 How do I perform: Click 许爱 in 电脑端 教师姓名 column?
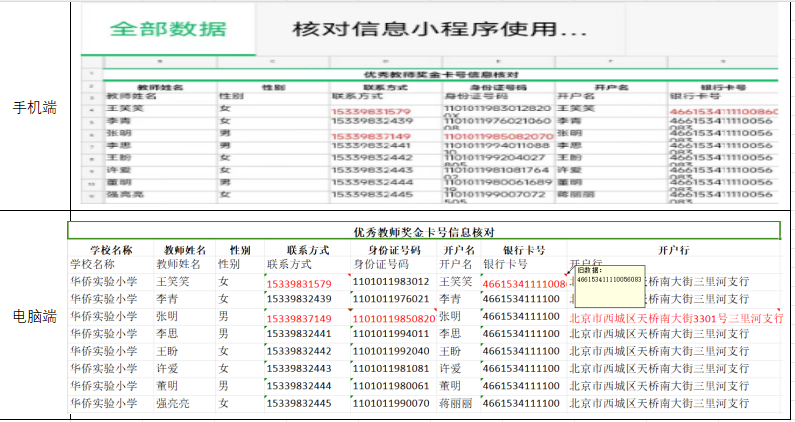(167, 368)
